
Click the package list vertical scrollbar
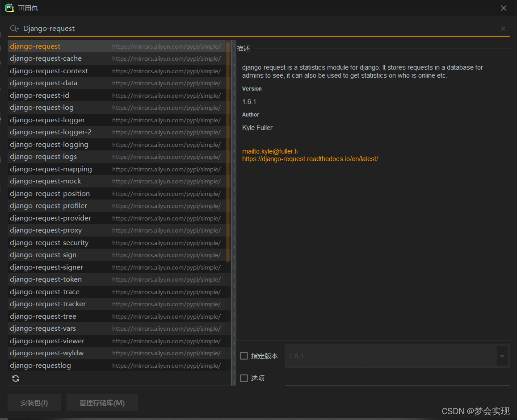(228, 152)
